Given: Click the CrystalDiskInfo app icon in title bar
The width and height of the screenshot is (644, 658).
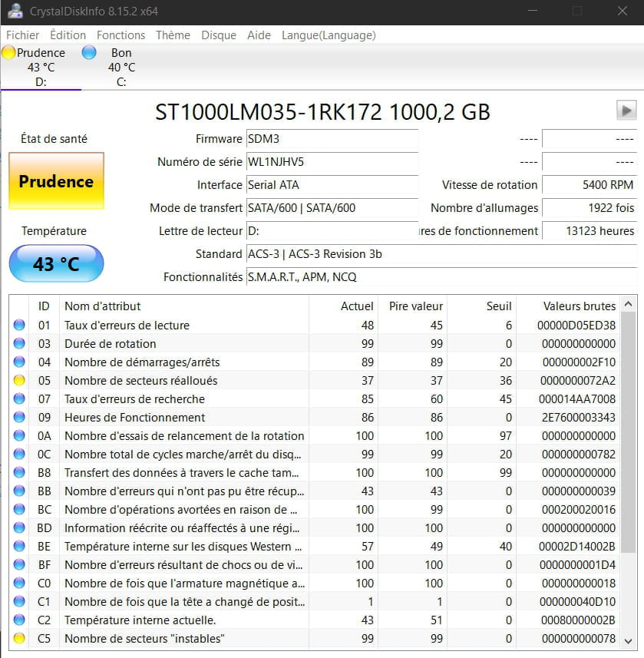Looking at the screenshot, I should 15,11.
